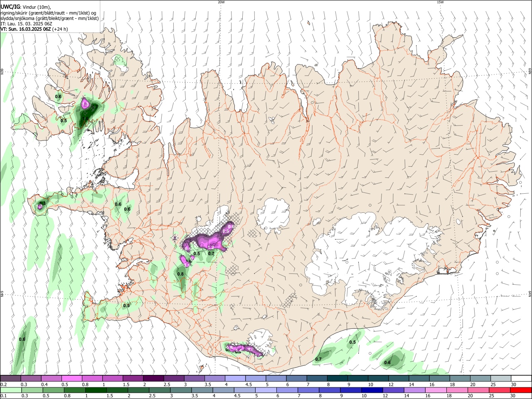Select the bright pink 0.5 swatch in snow legend
Image resolution: width=532 pixels, height=399 pixels.
pyautogui.click(x=71, y=379)
